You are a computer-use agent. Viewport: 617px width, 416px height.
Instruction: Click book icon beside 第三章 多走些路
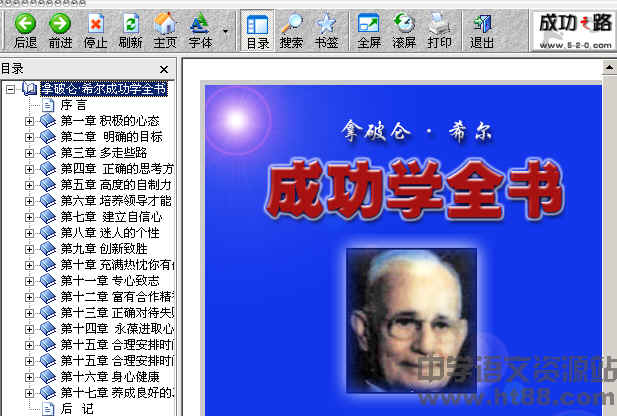(48, 153)
